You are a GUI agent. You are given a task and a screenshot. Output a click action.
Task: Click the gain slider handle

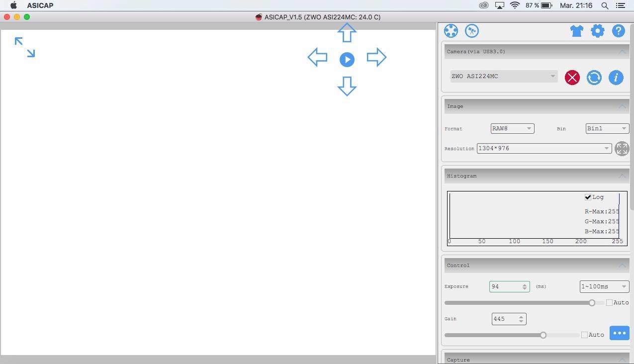543,335
